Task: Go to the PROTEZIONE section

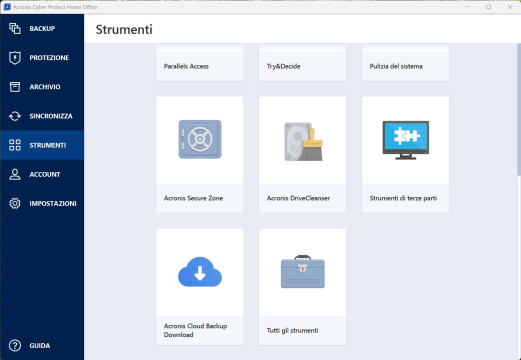Action: pyautogui.click(x=49, y=58)
